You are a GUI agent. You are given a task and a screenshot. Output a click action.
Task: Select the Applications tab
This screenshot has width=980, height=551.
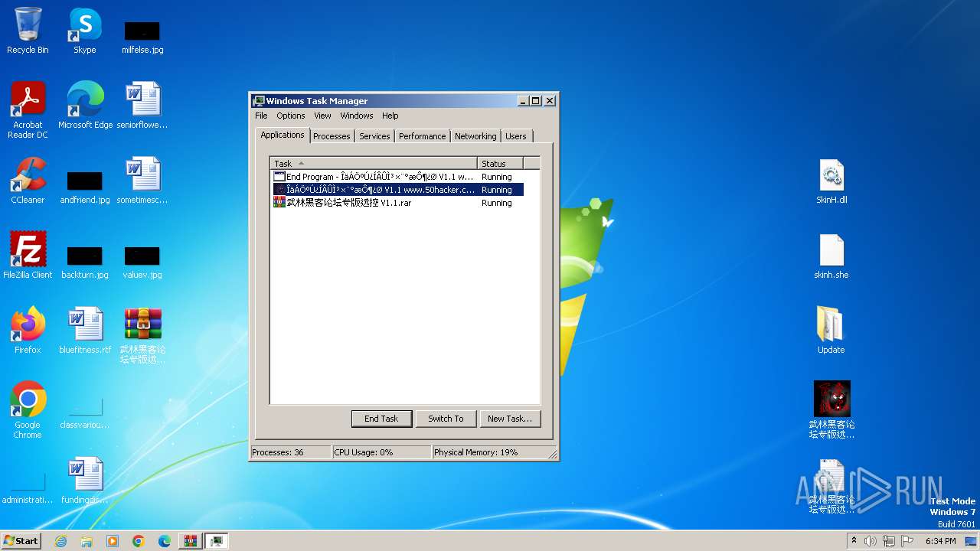click(x=282, y=135)
